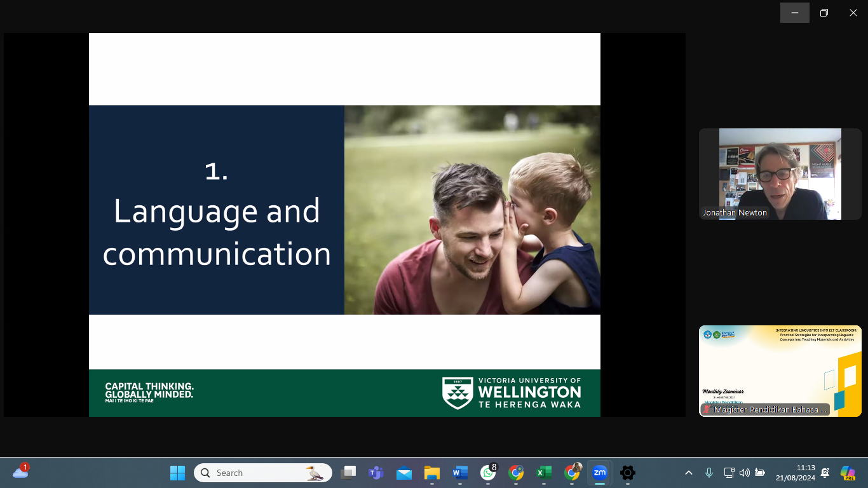Open the clock showing 11:13 and date
The width and height of the screenshot is (868, 488).
795,473
